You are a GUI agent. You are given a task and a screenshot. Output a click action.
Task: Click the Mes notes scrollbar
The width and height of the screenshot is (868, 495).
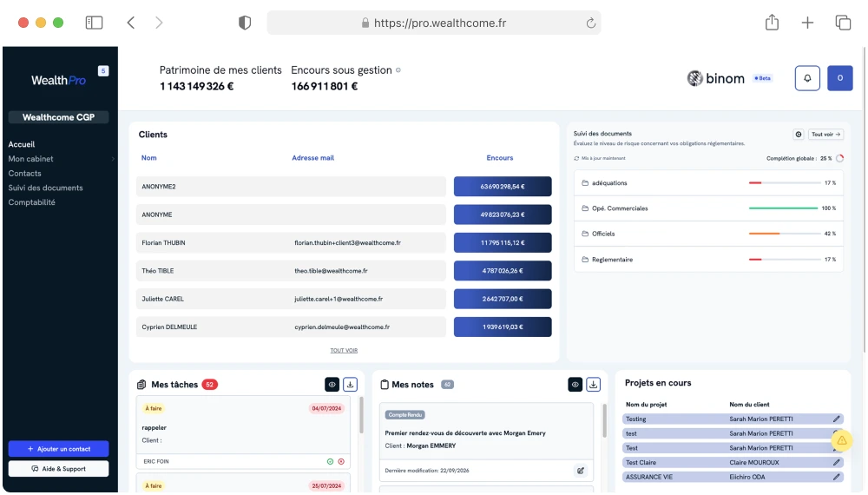(x=604, y=421)
